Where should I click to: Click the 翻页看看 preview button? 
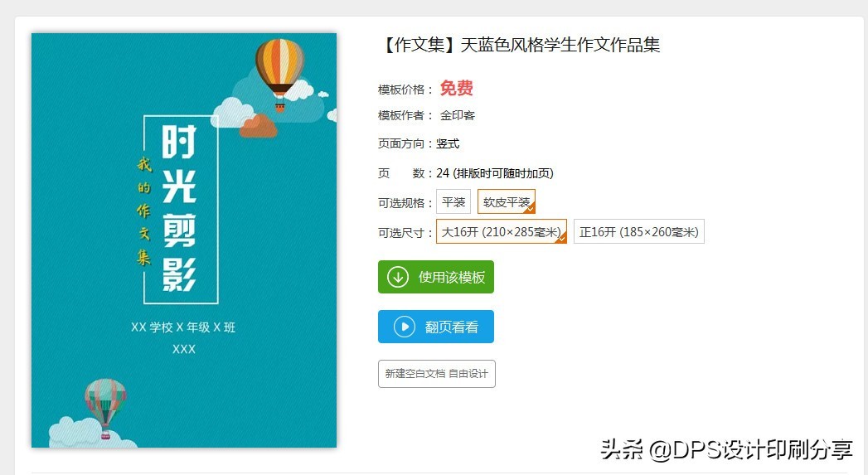coord(436,327)
